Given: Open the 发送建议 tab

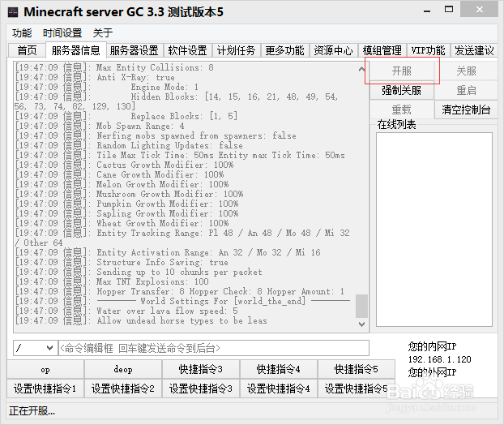Looking at the screenshot, I should [x=474, y=50].
